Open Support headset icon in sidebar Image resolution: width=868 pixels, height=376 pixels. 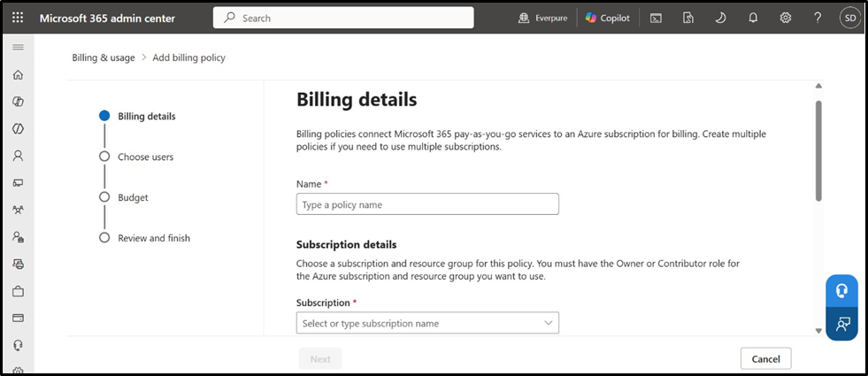(18, 345)
